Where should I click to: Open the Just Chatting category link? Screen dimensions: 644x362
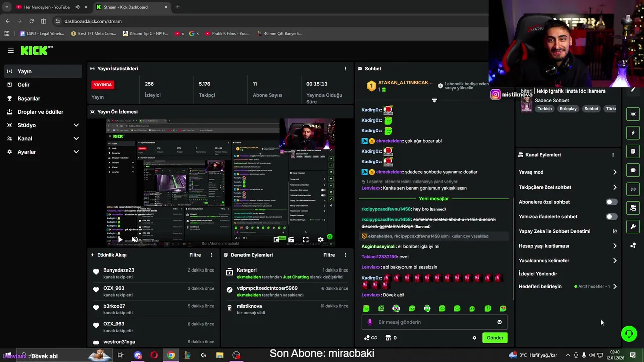coord(297,277)
